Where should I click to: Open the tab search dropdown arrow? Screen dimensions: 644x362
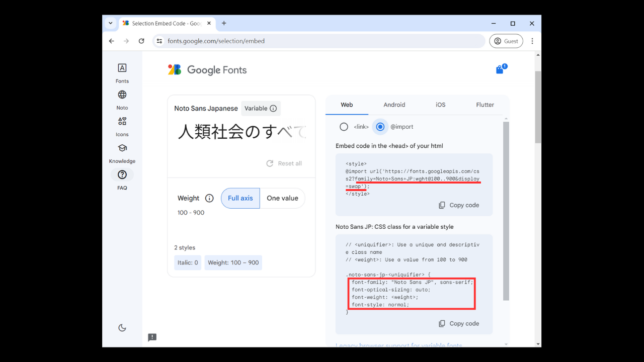click(111, 23)
